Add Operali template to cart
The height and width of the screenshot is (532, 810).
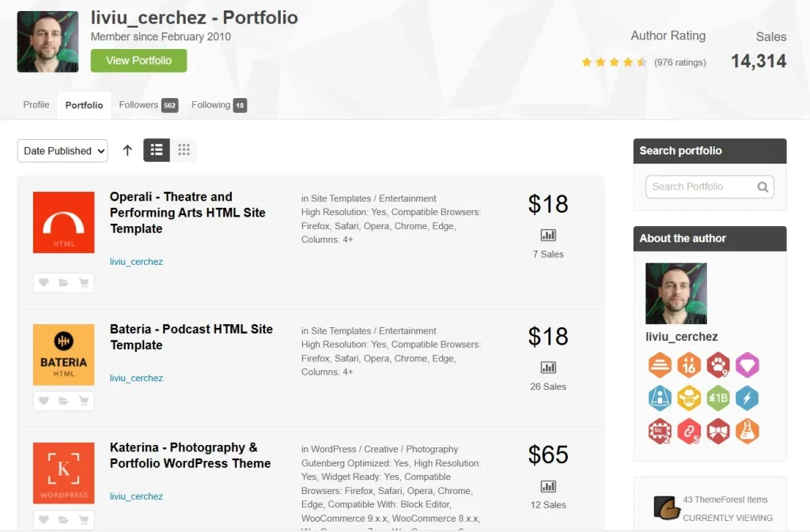pyautogui.click(x=83, y=283)
